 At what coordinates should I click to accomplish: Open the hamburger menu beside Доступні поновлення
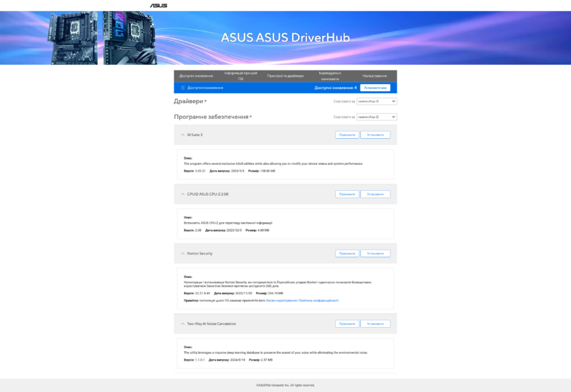click(183, 88)
